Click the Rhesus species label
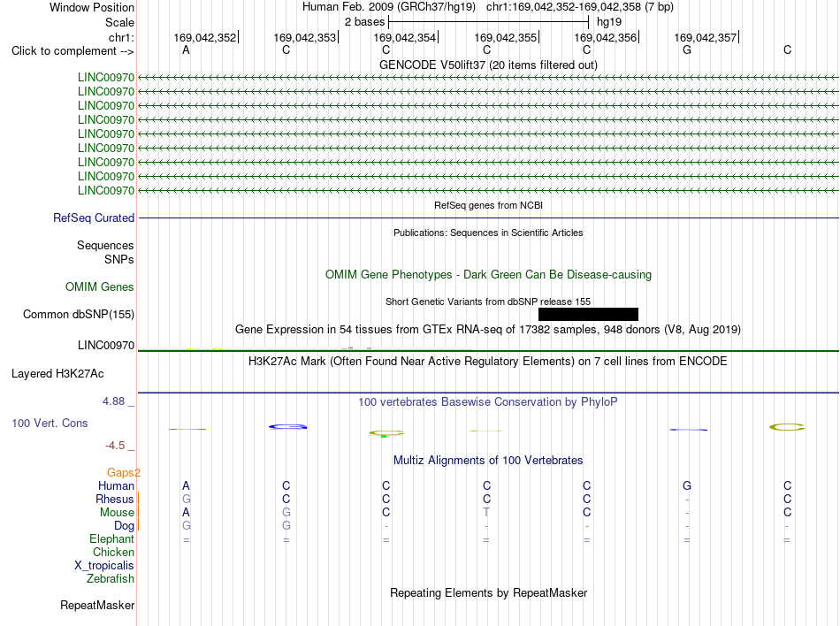Image resolution: width=840 pixels, height=626 pixels. coord(115,499)
